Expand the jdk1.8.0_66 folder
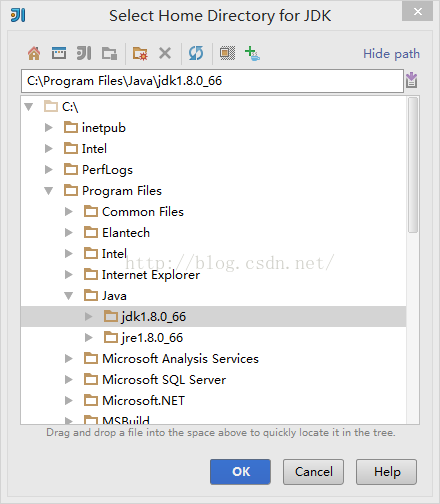 click(x=89, y=316)
